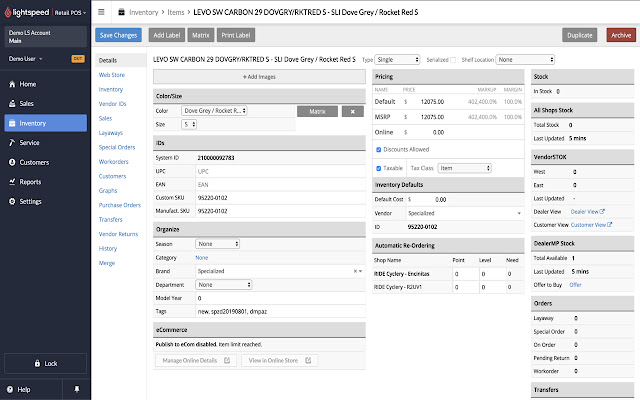Click the Service wrench icon
Viewport: 640px width, 400px height.
(x=12, y=142)
